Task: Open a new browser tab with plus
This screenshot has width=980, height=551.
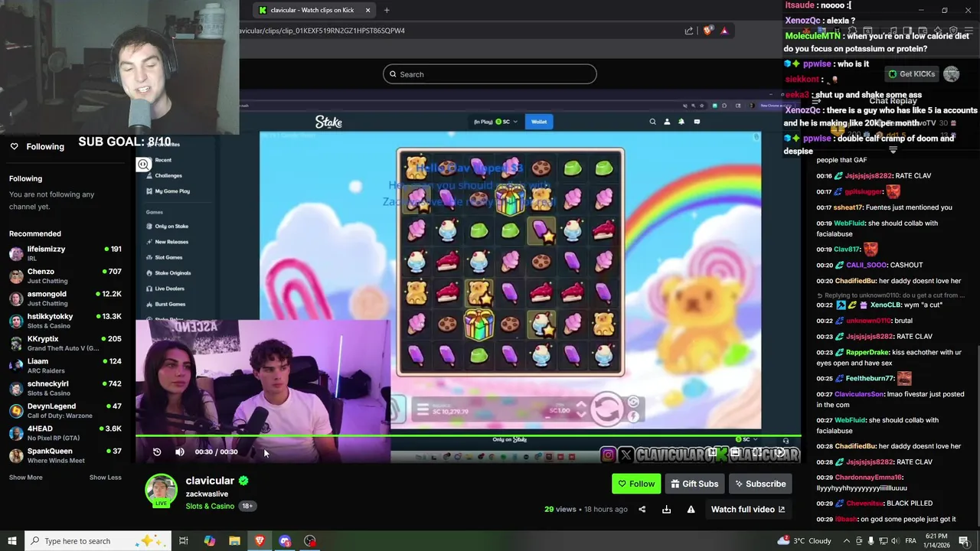Action: click(x=387, y=10)
